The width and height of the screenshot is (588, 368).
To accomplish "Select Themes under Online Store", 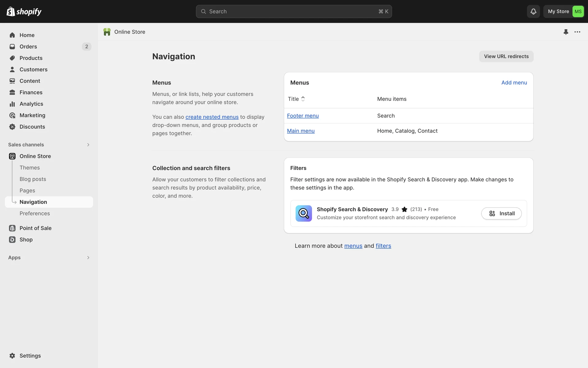I will (30, 168).
